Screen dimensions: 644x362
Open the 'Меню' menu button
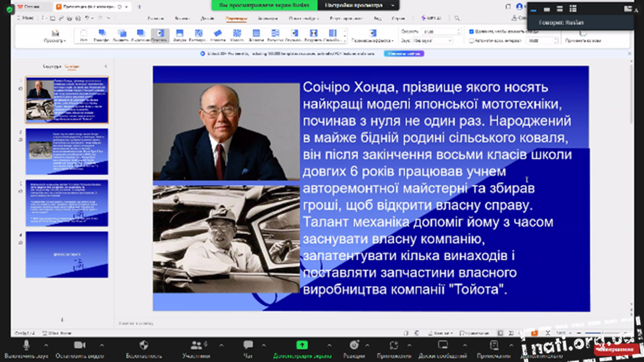[26, 18]
